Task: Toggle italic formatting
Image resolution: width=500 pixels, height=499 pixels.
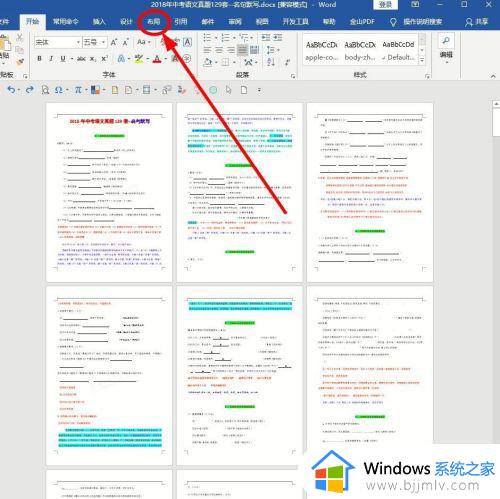Action: click(x=51, y=59)
